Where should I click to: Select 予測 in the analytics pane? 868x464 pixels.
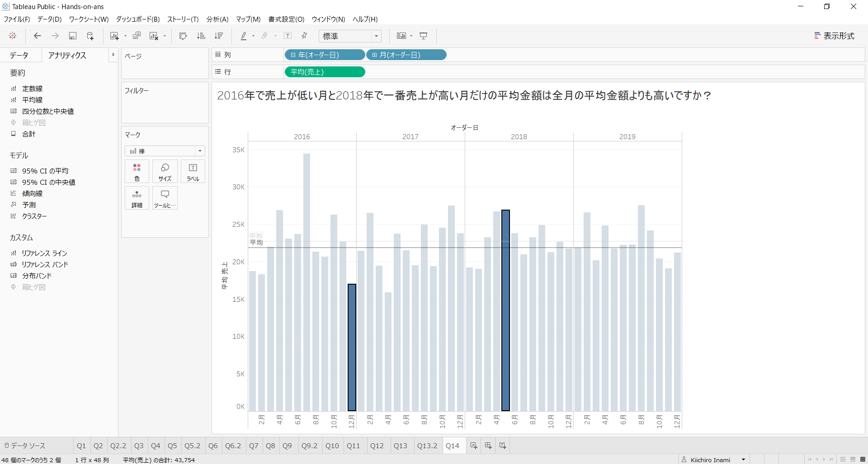[29, 205]
